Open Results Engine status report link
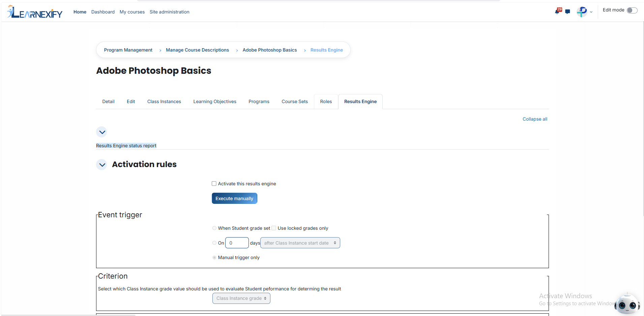644x316 pixels. tap(126, 146)
